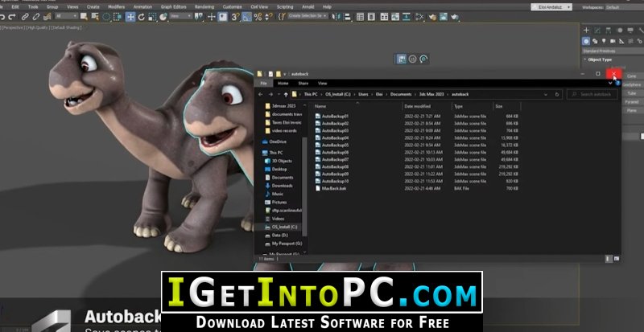Click the Select Object arrow tool
This screenshot has width=644, height=332.
[84, 17]
